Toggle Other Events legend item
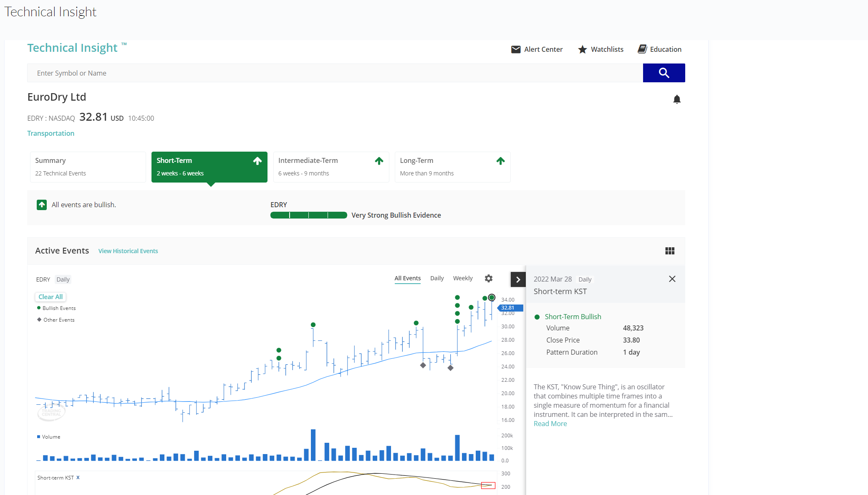 click(x=56, y=320)
